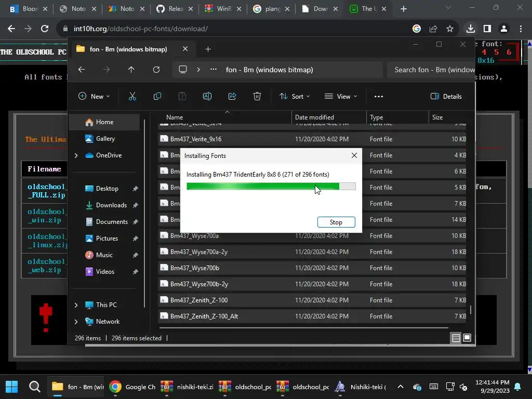Open the breadcrumb ellipsis in Explorer address bar
The width and height of the screenshot is (532, 399).
tap(214, 70)
